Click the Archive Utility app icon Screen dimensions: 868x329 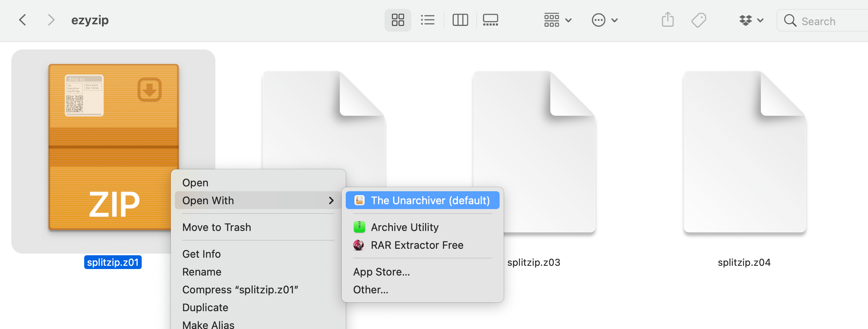(x=360, y=227)
